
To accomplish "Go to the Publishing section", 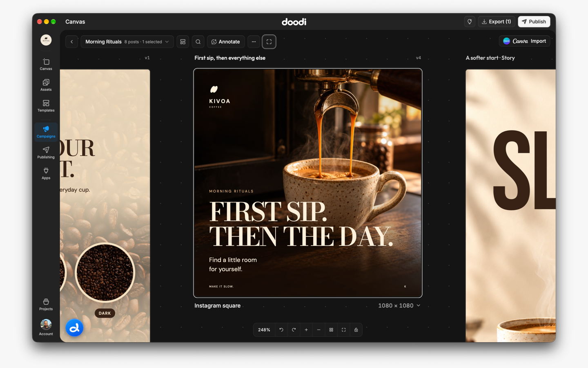I will click(46, 153).
